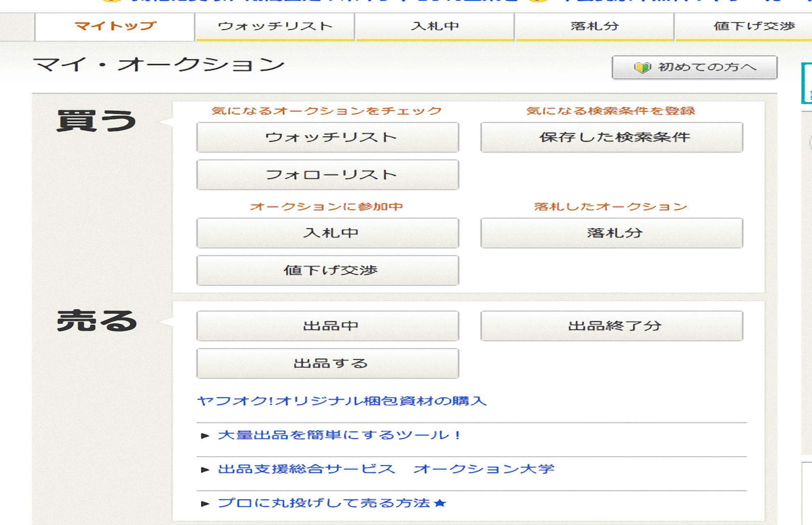
Task: Click the 落札分 button in buy section
Action: [611, 233]
